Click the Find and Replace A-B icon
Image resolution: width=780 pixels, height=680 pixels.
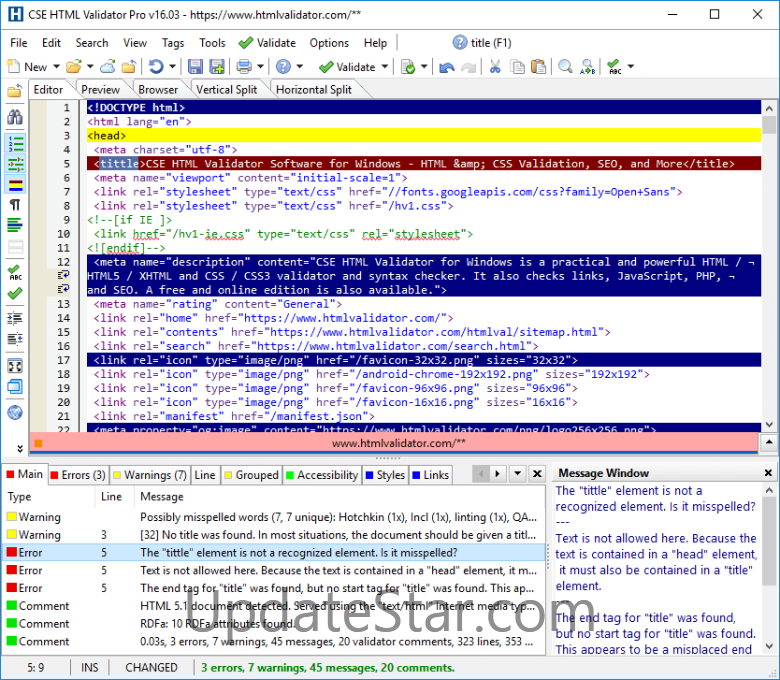pyautogui.click(x=587, y=67)
